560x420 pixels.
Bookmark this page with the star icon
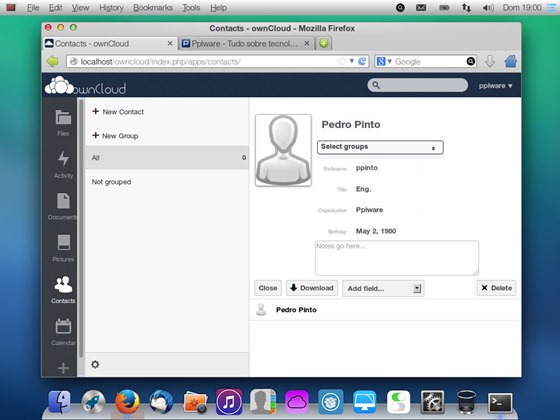point(342,61)
